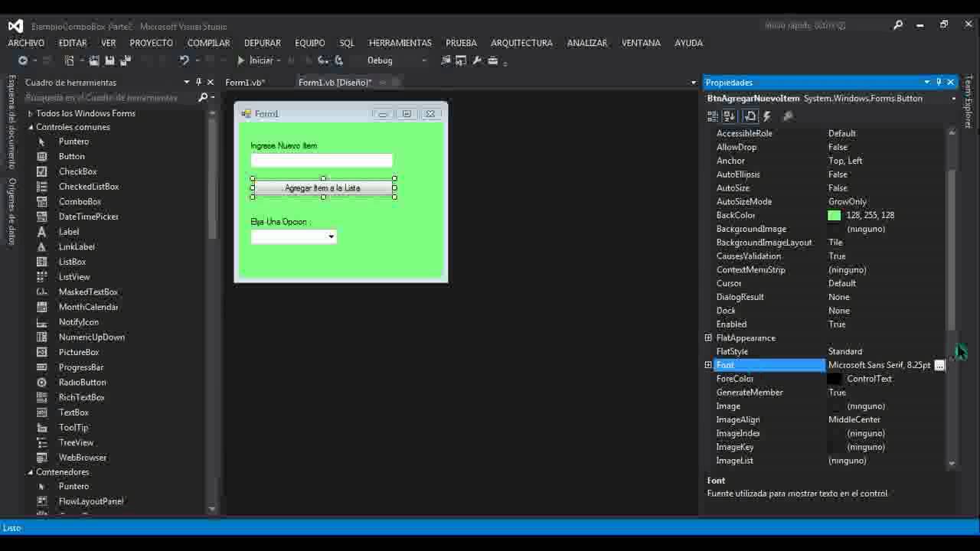Sort properties alphabetically
The height and width of the screenshot is (551, 980).
tap(730, 116)
